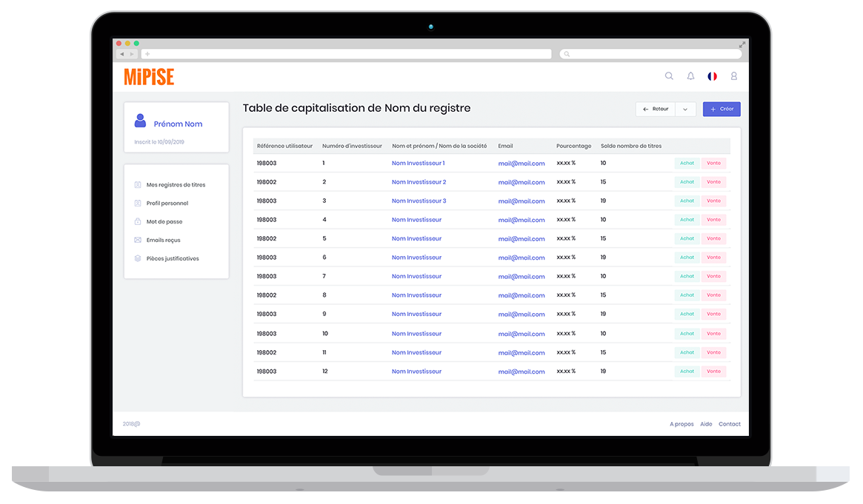Image resolution: width=863 pixels, height=504 pixels.
Task: Open A propos footer link
Action: (x=682, y=424)
